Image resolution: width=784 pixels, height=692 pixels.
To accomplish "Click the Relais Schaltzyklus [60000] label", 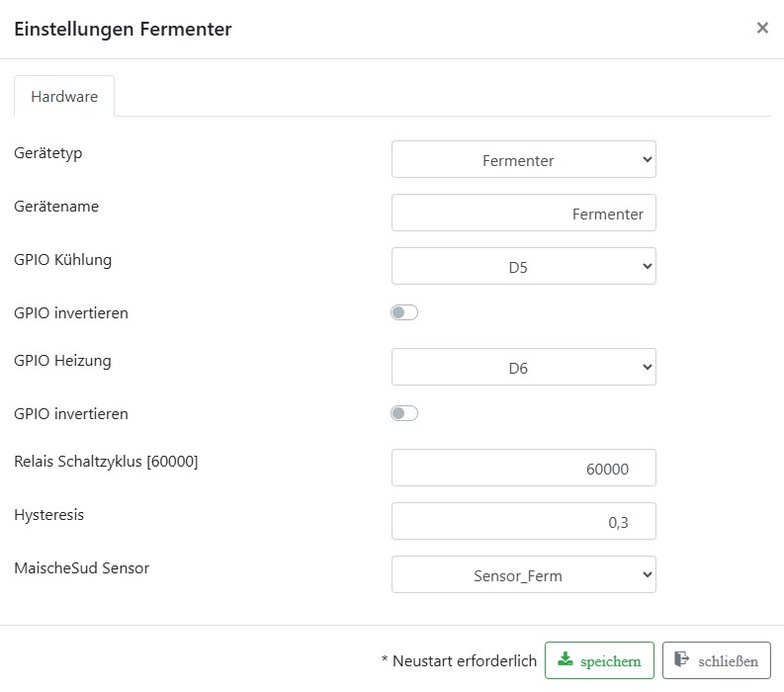I will (x=106, y=461).
